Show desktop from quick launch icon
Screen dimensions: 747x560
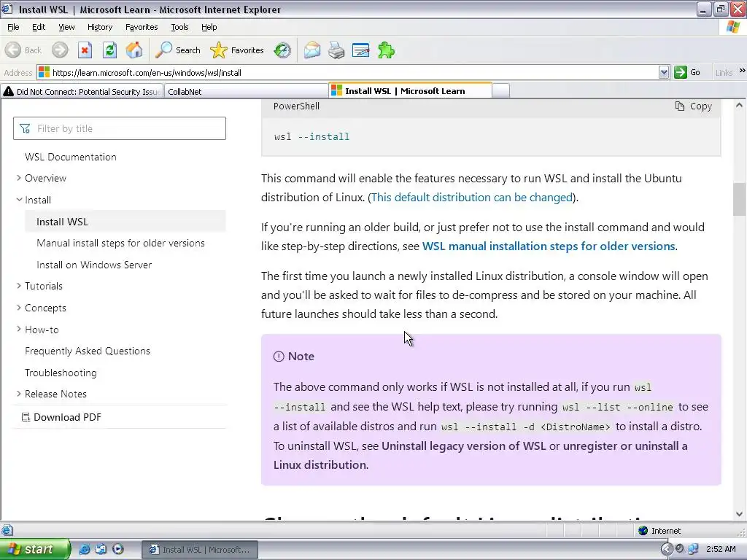pyautogui.click(x=101, y=549)
